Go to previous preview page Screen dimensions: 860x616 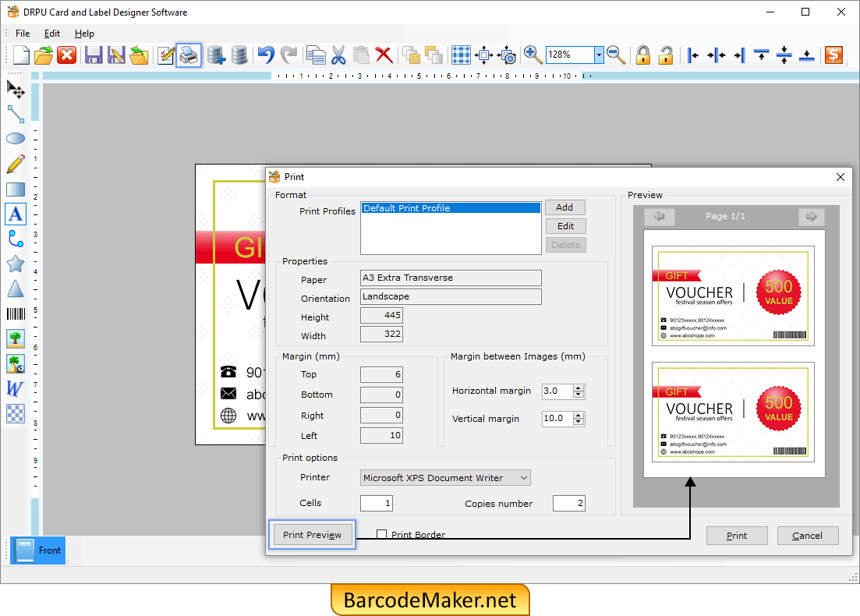(x=660, y=216)
